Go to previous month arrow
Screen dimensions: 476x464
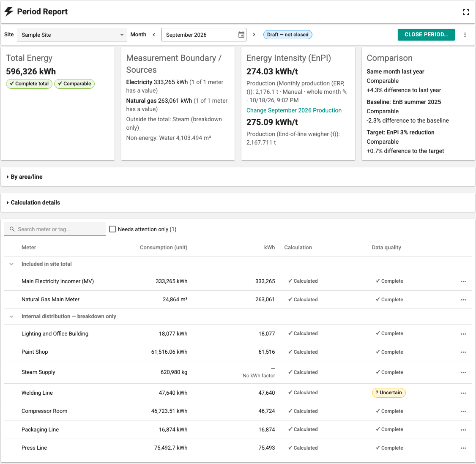154,35
